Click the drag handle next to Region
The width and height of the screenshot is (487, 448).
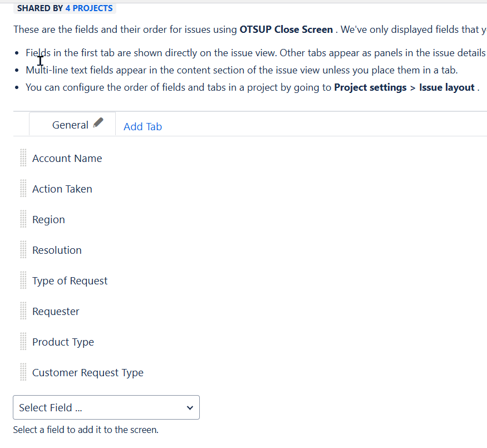(x=23, y=219)
